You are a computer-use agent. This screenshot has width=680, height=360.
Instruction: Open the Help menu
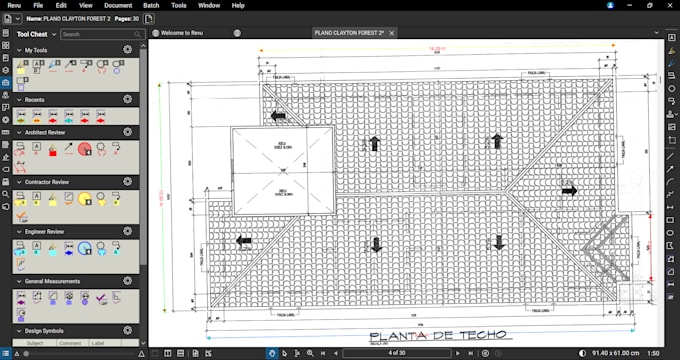pyautogui.click(x=238, y=6)
